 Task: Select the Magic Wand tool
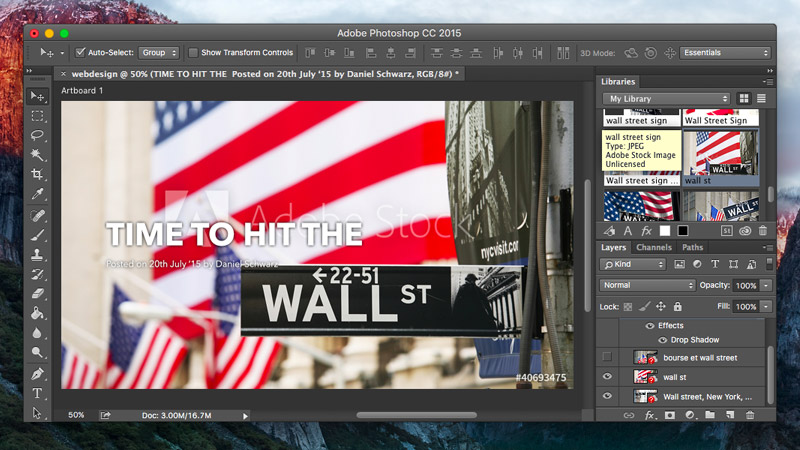click(x=37, y=155)
